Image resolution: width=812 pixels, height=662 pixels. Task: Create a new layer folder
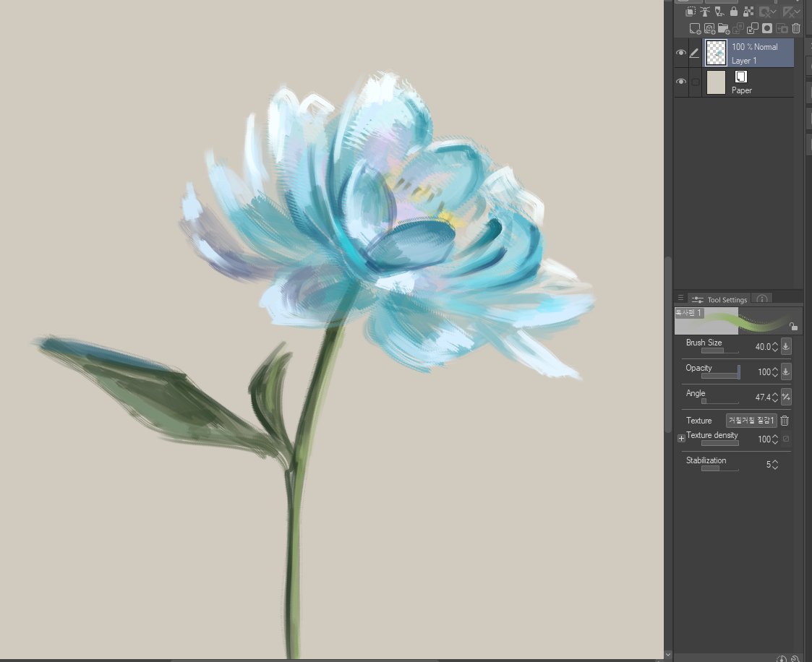[724, 28]
